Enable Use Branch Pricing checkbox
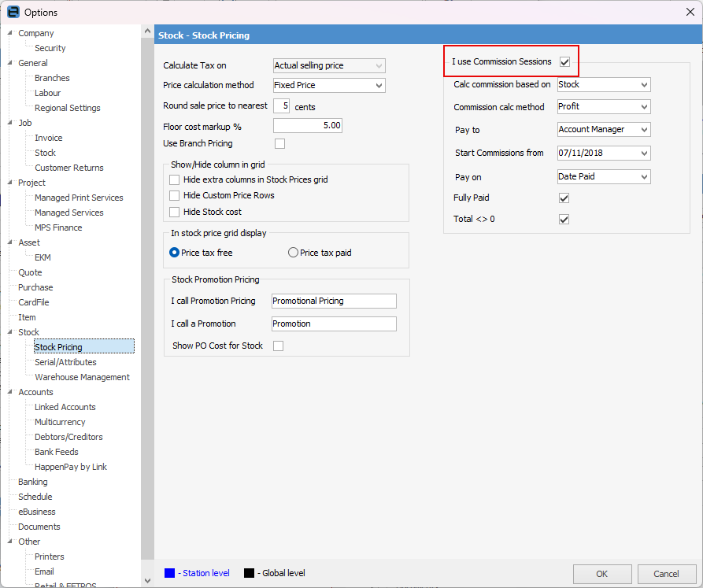 point(279,144)
